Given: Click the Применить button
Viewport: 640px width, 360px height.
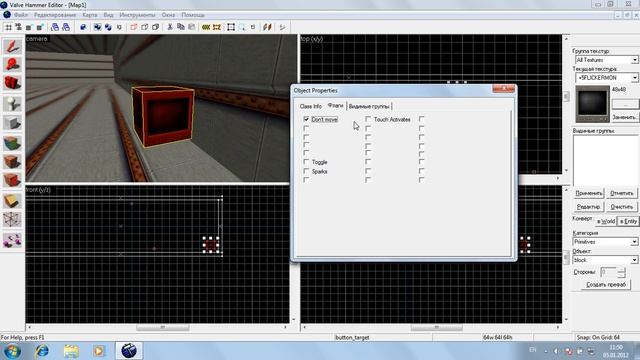Looking at the screenshot, I should pyautogui.click(x=589, y=193).
